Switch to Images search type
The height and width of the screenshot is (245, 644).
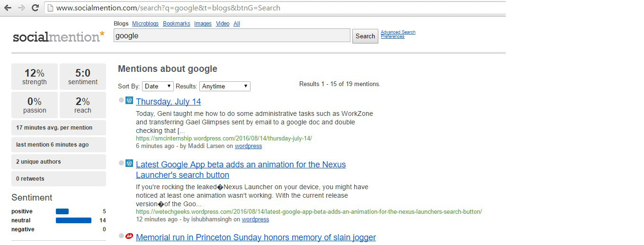[x=203, y=24]
